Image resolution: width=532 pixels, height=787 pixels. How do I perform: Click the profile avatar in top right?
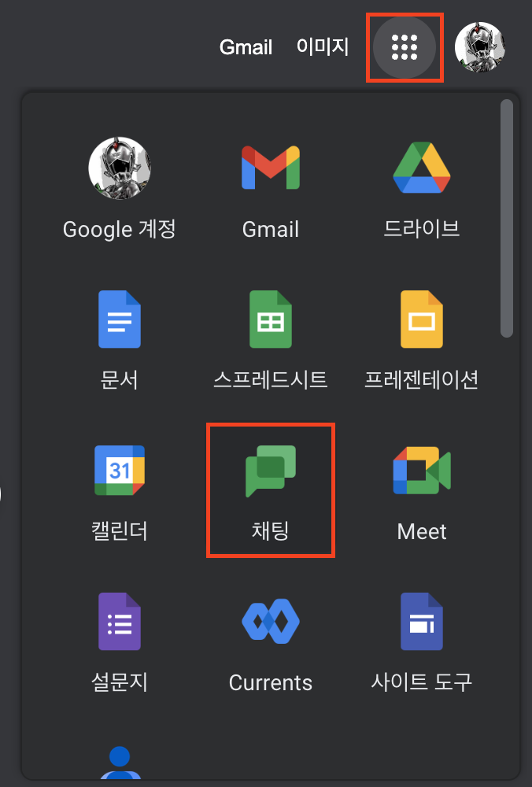[479, 47]
